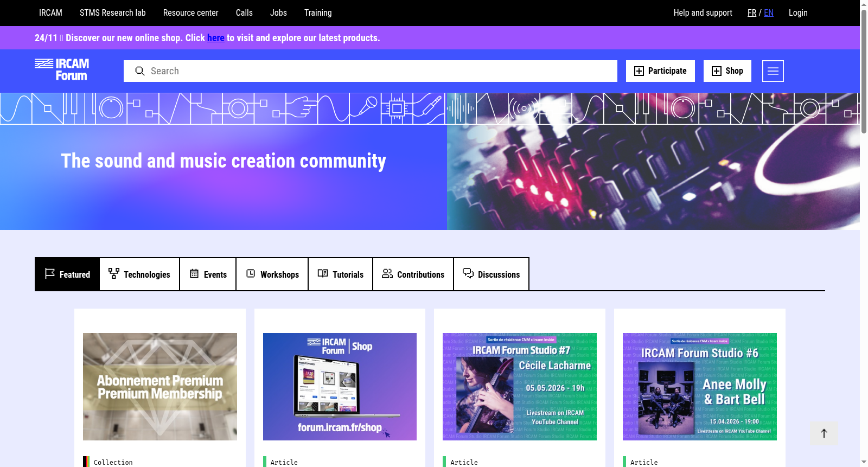This screenshot has width=868, height=467.
Task: Open the Featured tab
Action: tap(67, 274)
